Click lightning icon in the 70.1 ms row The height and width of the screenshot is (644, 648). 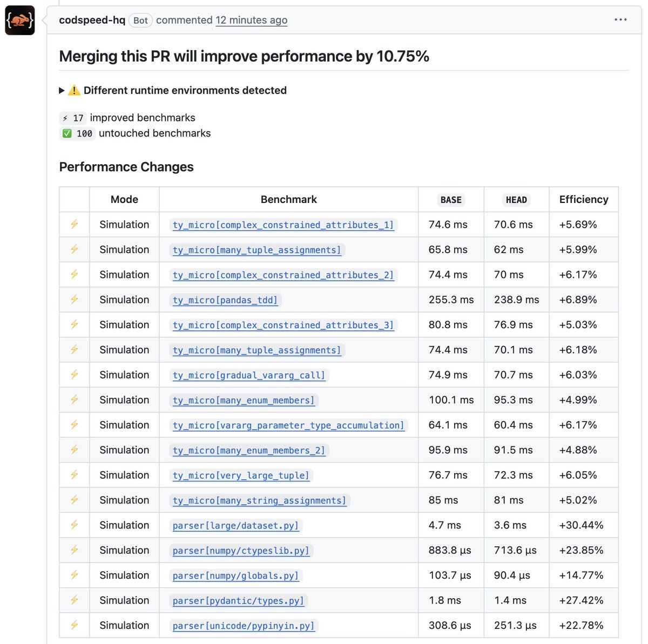[75, 350]
